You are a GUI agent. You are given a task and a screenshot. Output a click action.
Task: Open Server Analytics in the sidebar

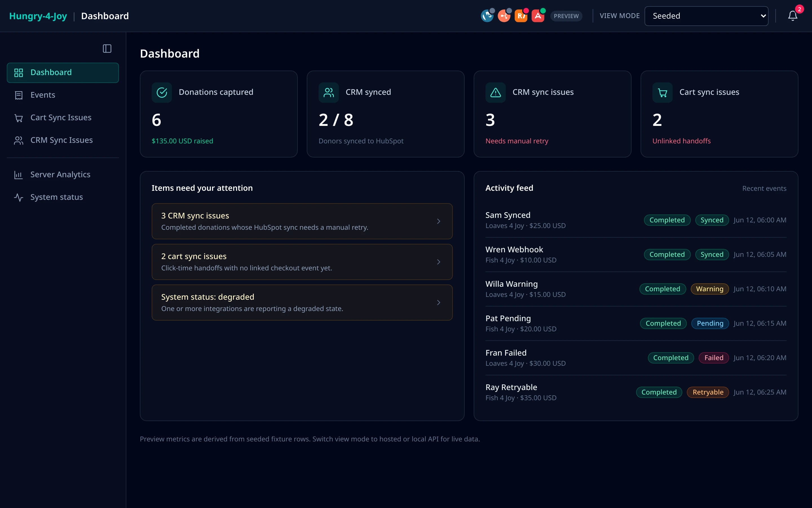[x=63, y=175]
